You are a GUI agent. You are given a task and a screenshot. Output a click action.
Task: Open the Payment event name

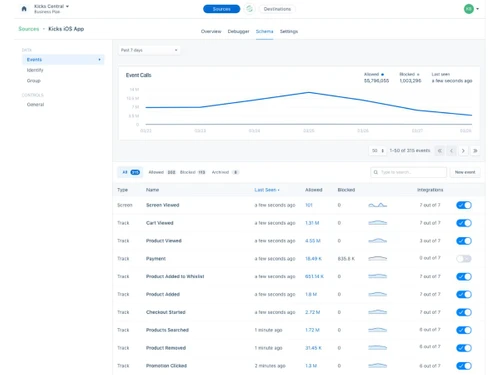(x=156, y=259)
